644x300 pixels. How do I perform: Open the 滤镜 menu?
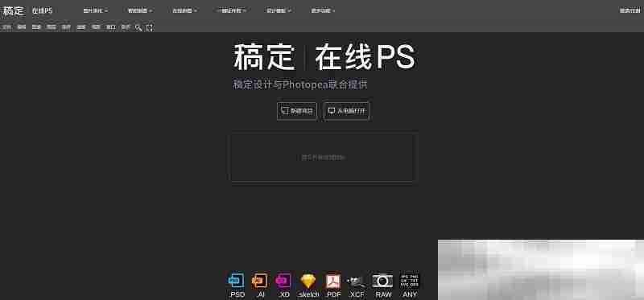81,27
